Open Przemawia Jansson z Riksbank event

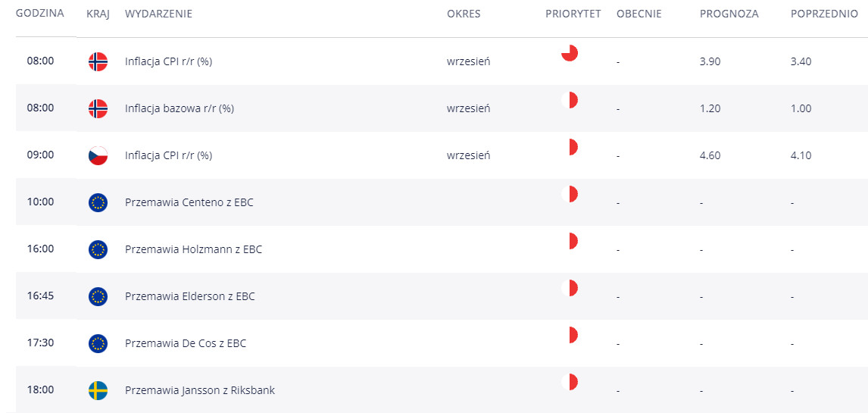199,390
